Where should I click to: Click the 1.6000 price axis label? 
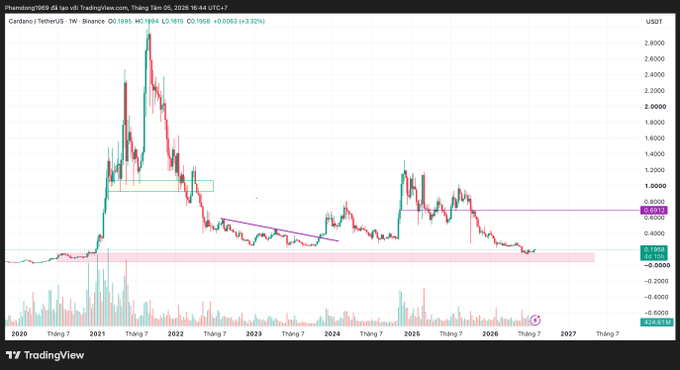[654, 138]
